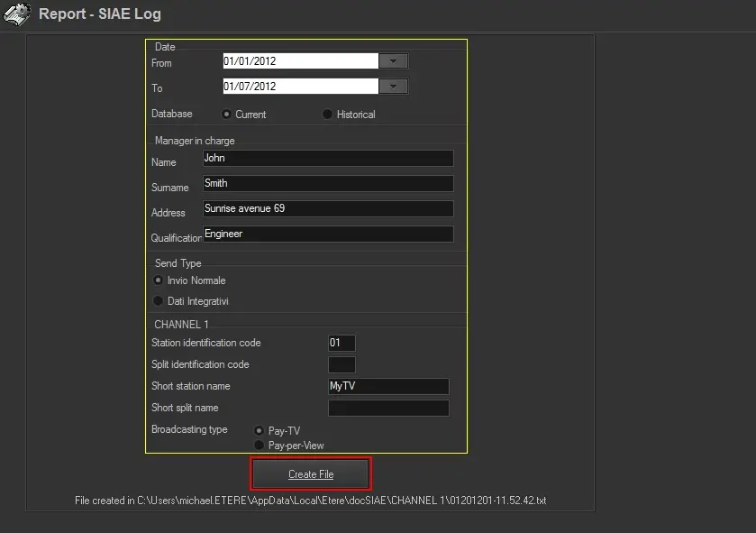This screenshot has height=533, width=756.
Task: Open the From date dropdown calendar
Action: pyautogui.click(x=393, y=61)
